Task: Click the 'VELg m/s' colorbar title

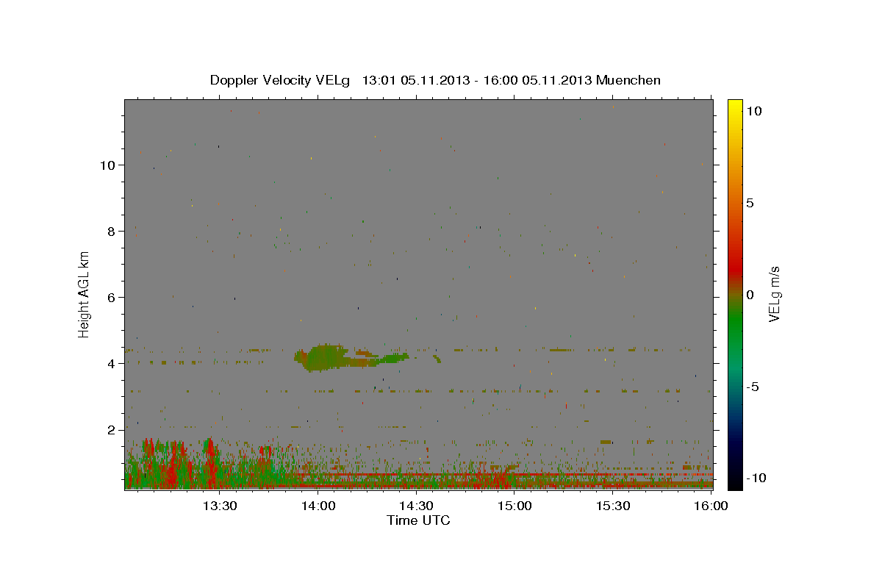Action: tap(774, 294)
